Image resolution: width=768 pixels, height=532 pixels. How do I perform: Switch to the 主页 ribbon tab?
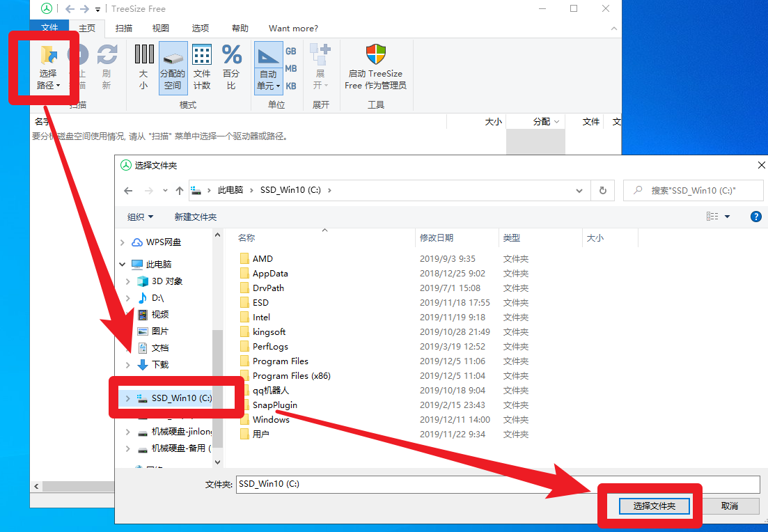click(87, 29)
